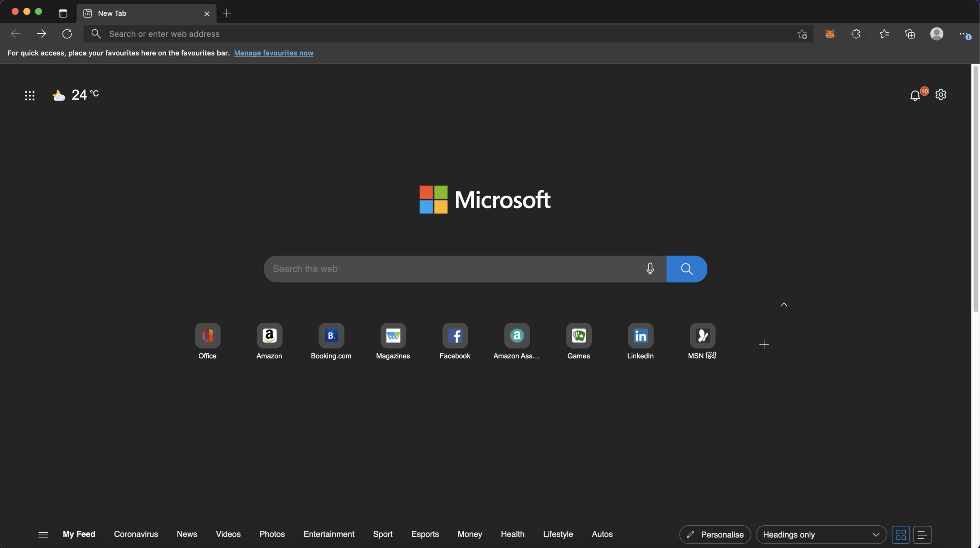The image size is (980, 548).
Task: Open the Facebook quick link
Action: (x=455, y=341)
